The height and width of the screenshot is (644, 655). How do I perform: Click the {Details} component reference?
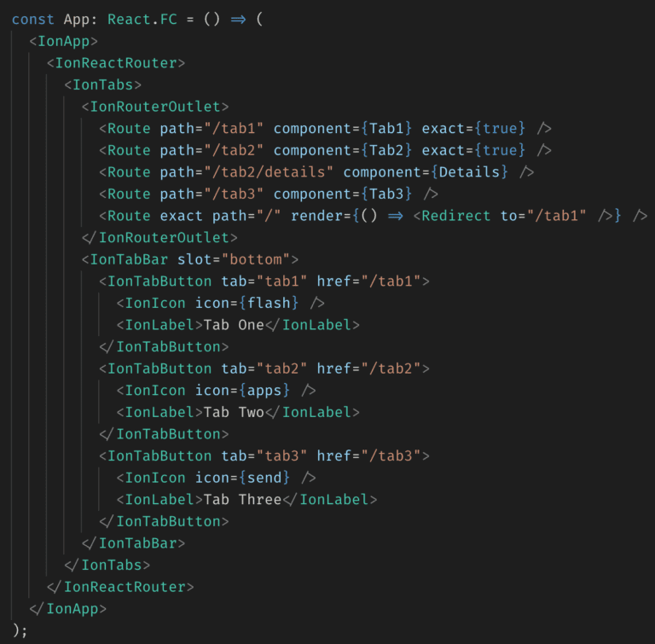point(470,172)
